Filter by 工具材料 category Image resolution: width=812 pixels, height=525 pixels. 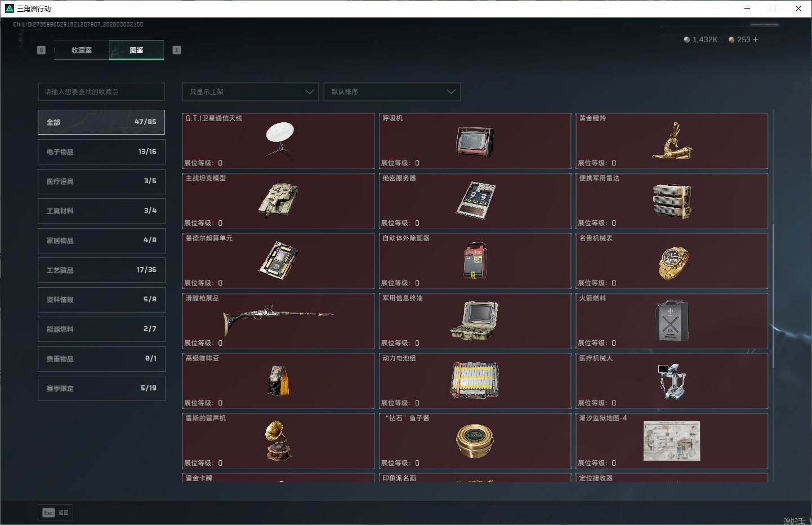coord(101,211)
